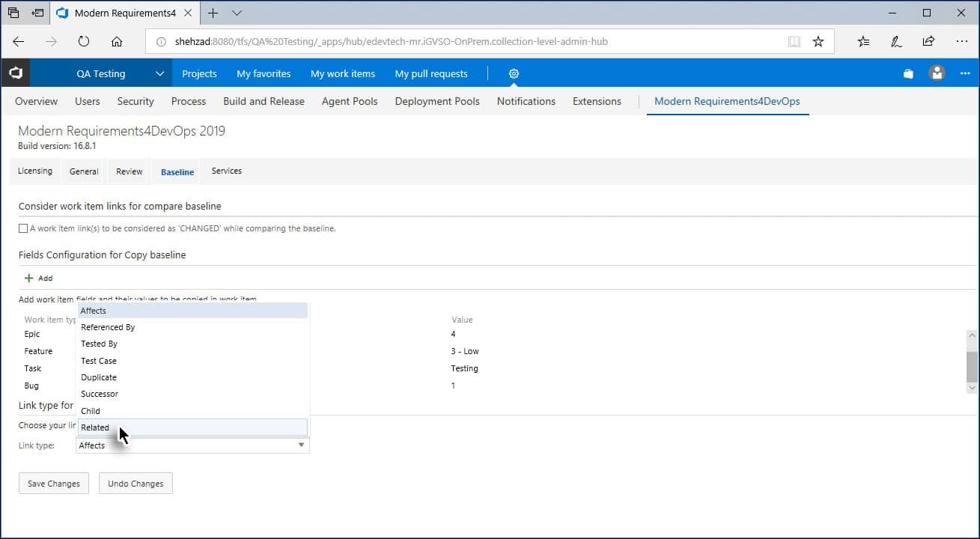Screen dimensions: 980x539
Task: Click the browser Back arrow
Action: pos(19,42)
